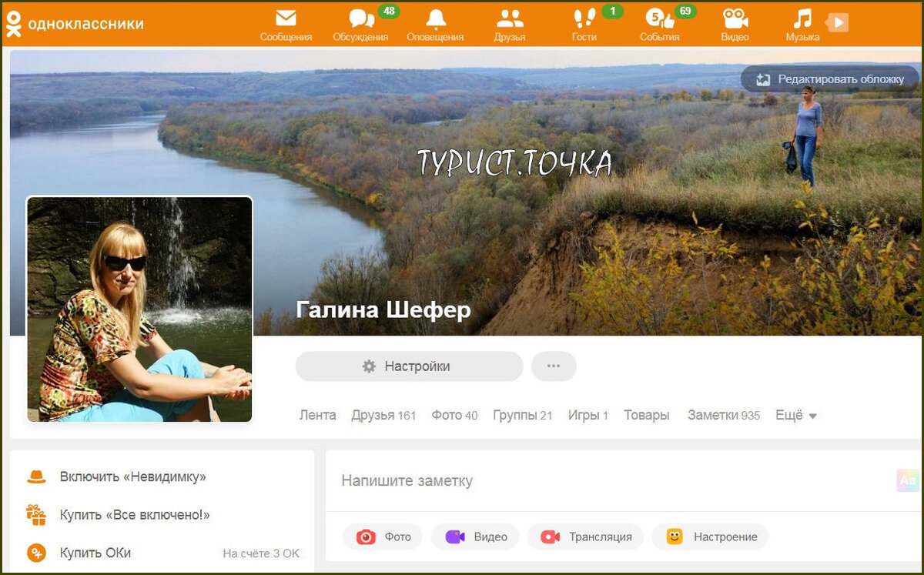Switch to the Лента tab
This screenshot has width=924, height=575.
tap(317, 415)
